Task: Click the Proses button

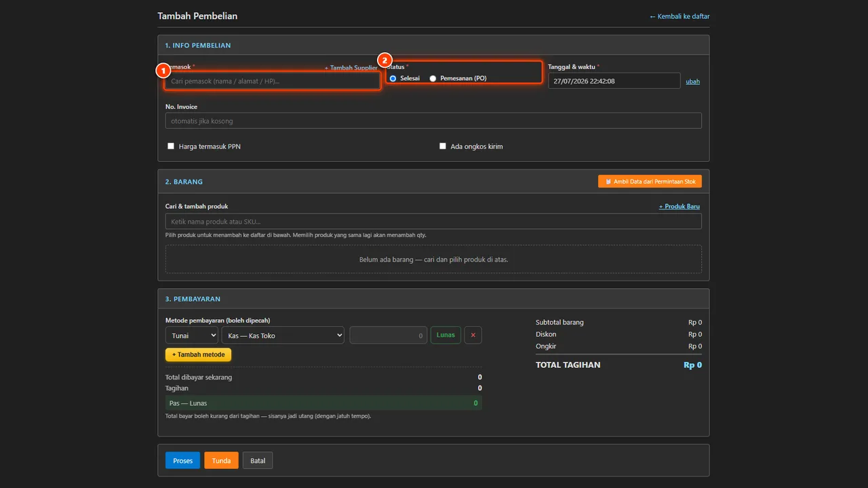Action: coord(182,460)
